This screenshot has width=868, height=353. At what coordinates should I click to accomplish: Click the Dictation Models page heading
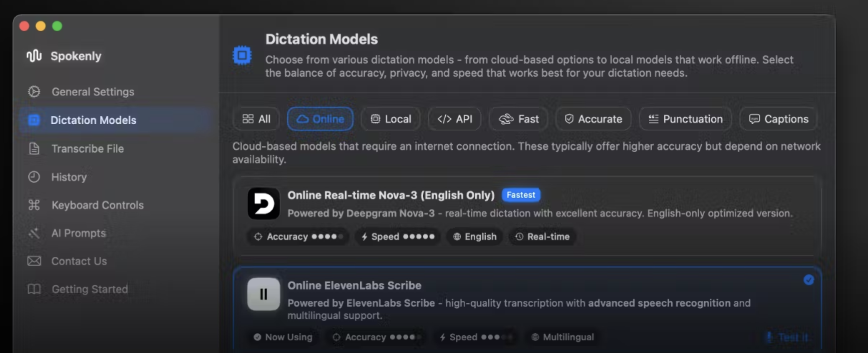(x=322, y=39)
